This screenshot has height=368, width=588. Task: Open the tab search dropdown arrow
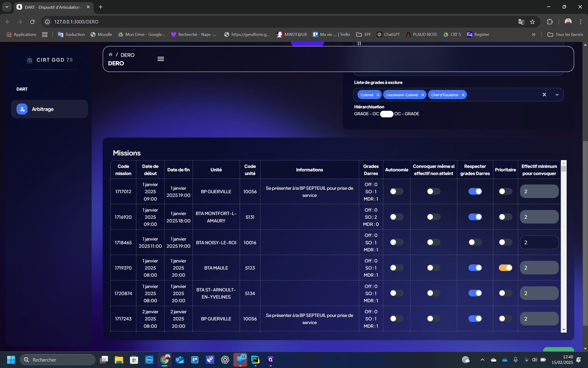[7, 7]
